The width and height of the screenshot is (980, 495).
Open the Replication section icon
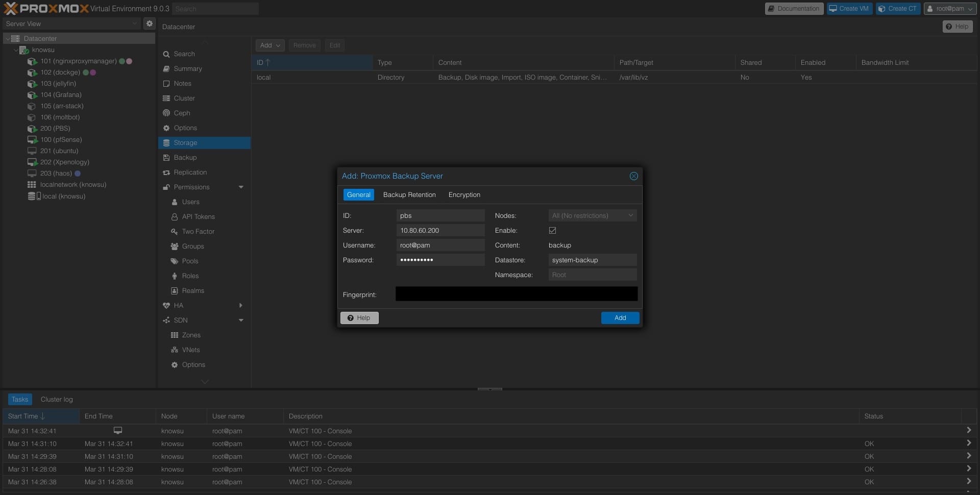coord(166,172)
